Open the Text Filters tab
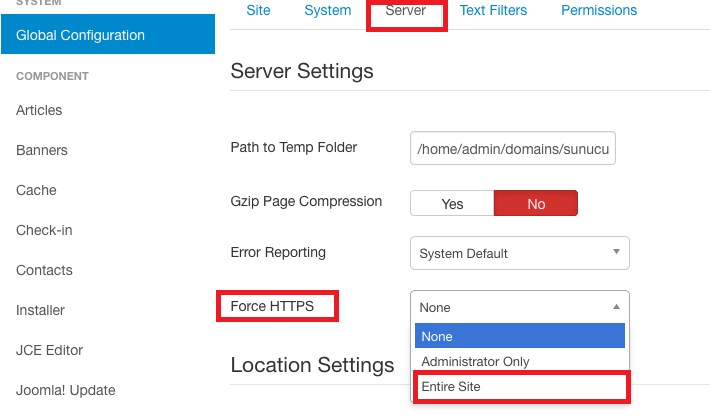This screenshot has height=418, width=710. tap(493, 10)
